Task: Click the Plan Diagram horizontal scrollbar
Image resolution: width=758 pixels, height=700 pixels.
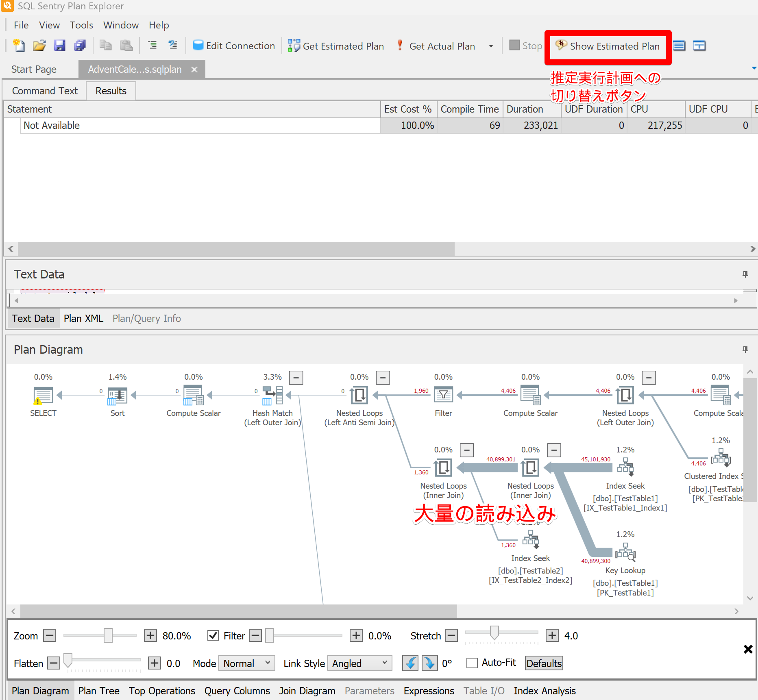Action: coord(238,611)
